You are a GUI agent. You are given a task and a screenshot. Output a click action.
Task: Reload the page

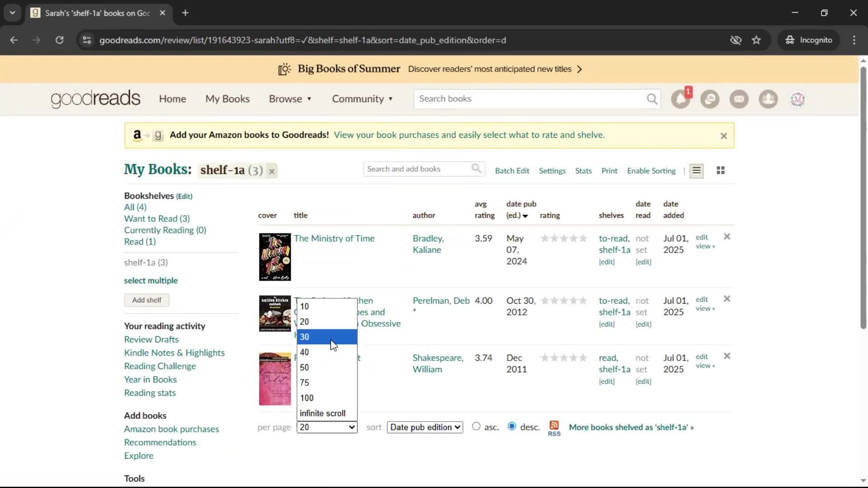(60, 40)
